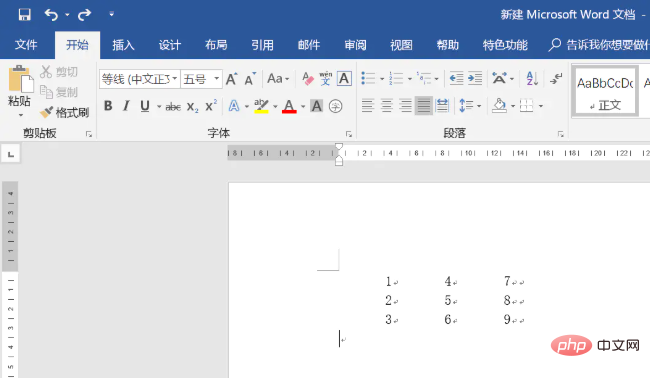The image size is (650, 378).
Task: Toggle italic formatting
Action: [126, 106]
